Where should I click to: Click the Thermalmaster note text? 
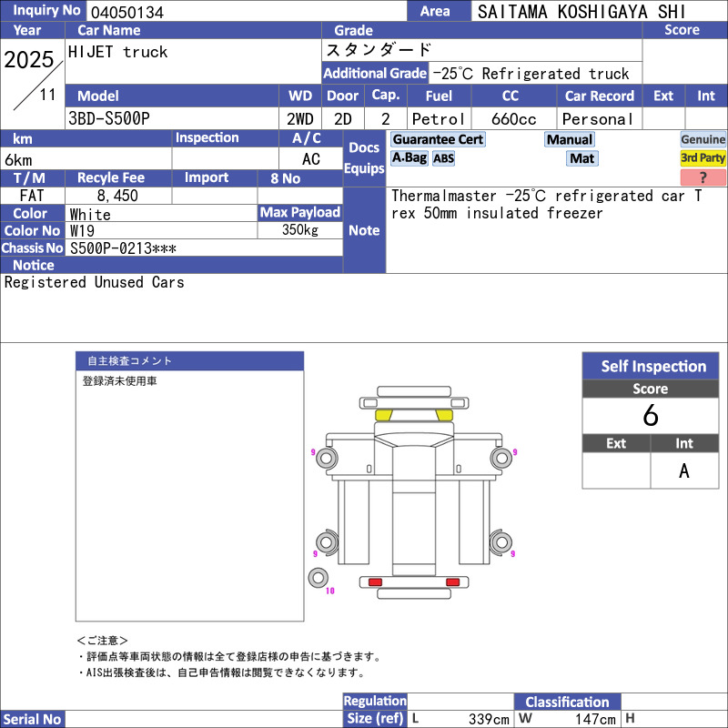click(x=547, y=204)
